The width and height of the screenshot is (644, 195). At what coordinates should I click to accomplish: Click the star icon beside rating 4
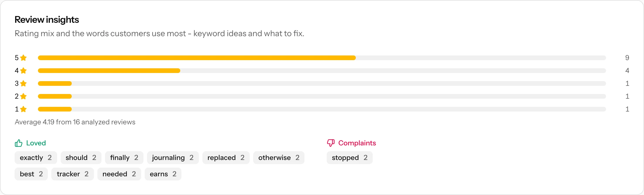click(24, 71)
